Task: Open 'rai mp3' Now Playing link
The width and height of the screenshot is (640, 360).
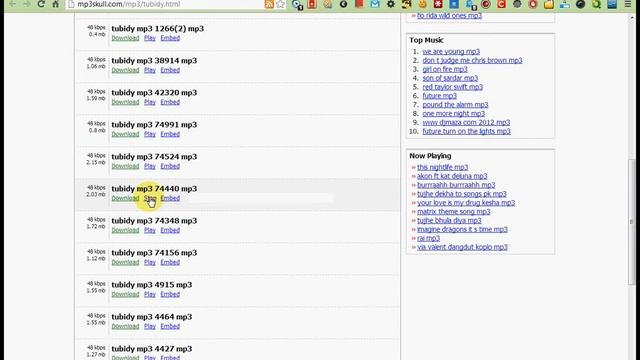Action: pos(429,238)
